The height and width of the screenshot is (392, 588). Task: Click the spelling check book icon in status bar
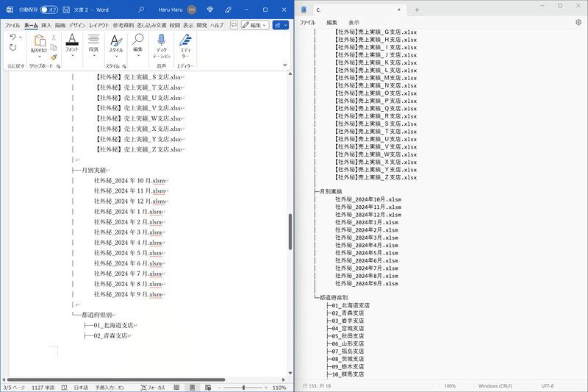pos(65,388)
